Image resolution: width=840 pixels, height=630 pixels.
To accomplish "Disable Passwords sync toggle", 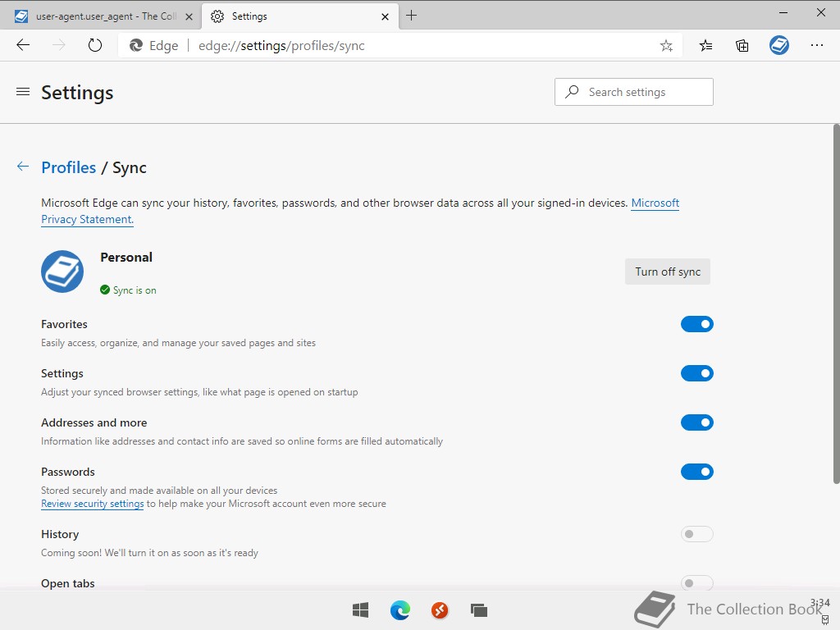I will coord(697,472).
